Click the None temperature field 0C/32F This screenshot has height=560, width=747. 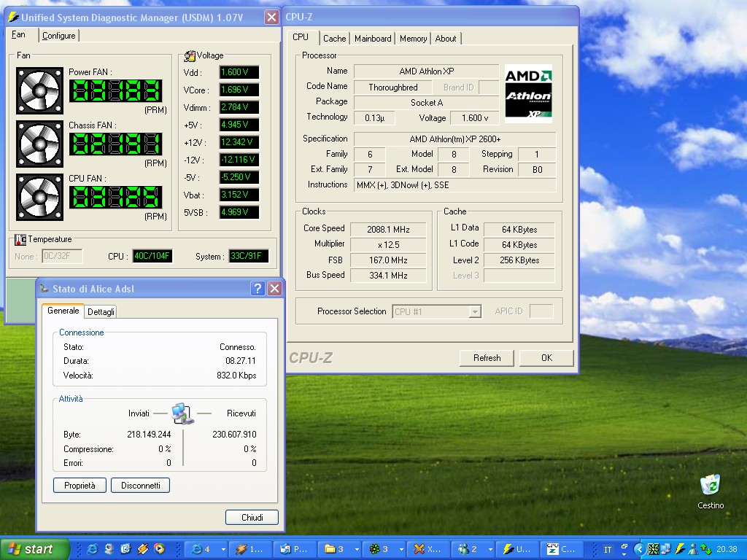[x=62, y=256]
